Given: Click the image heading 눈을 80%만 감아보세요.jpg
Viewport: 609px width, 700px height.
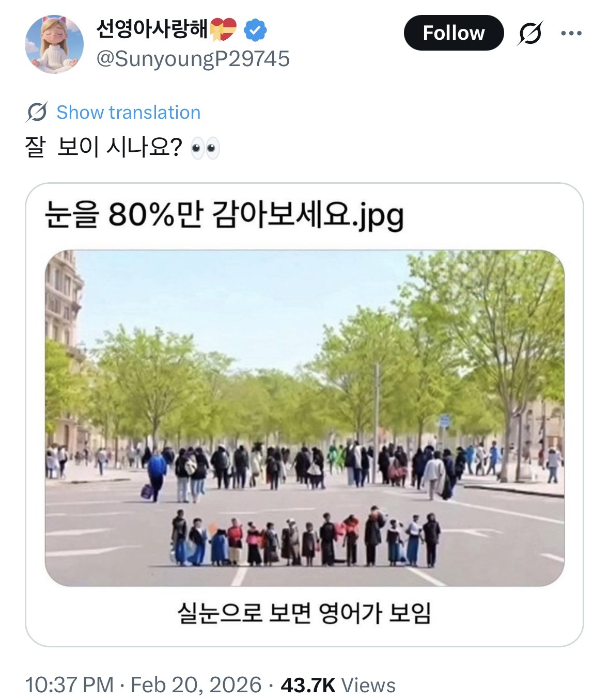Looking at the screenshot, I should tap(224, 215).
